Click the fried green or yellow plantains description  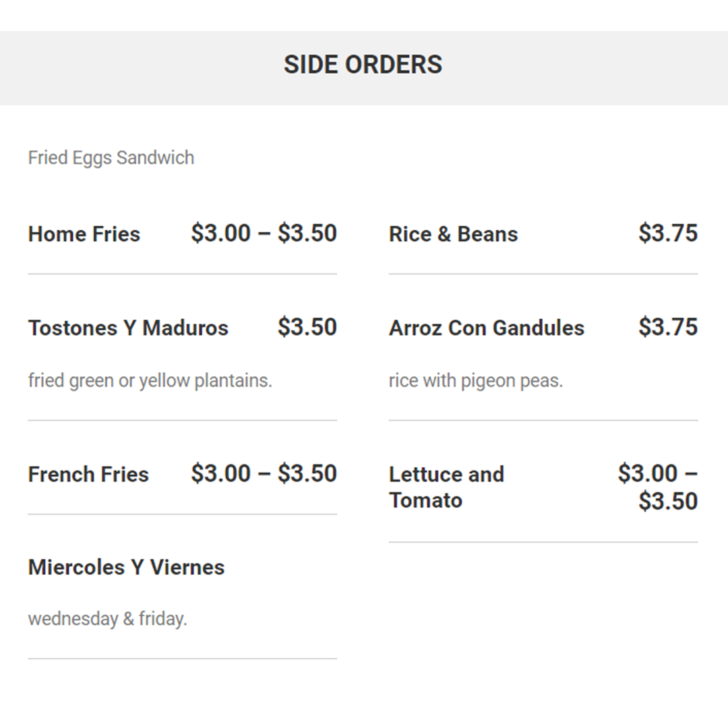(x=150, y=381)
